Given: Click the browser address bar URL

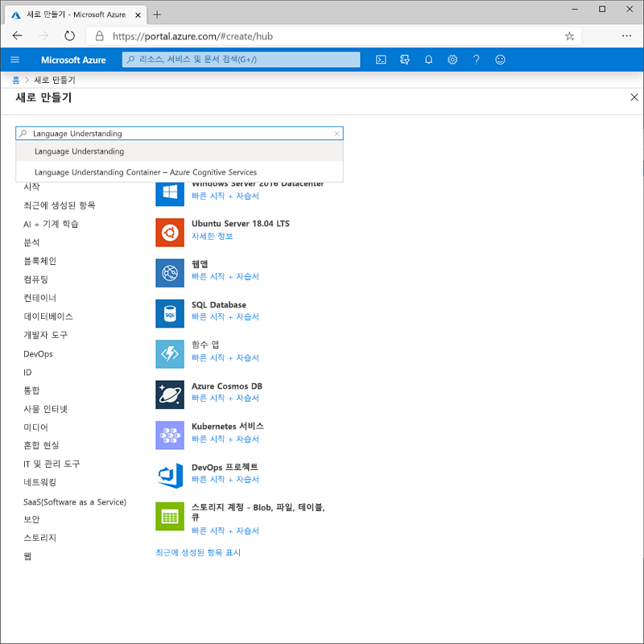Looking at the screenshot, I should 192,36.
